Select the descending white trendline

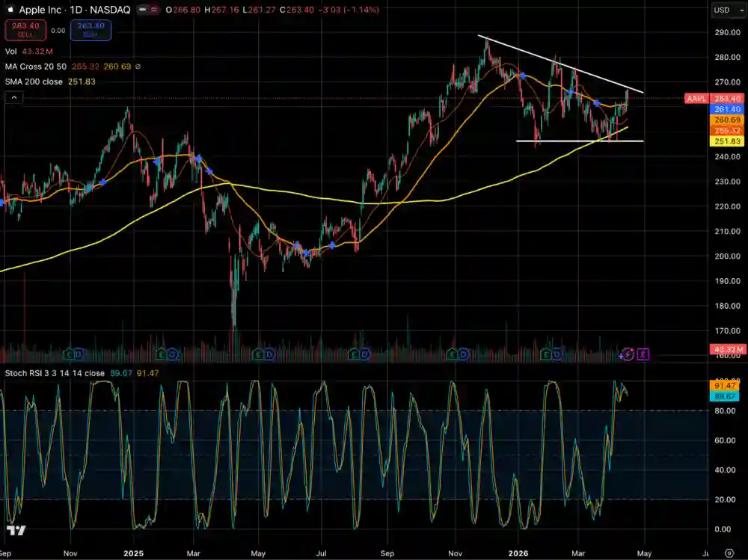tap(561, 64)
